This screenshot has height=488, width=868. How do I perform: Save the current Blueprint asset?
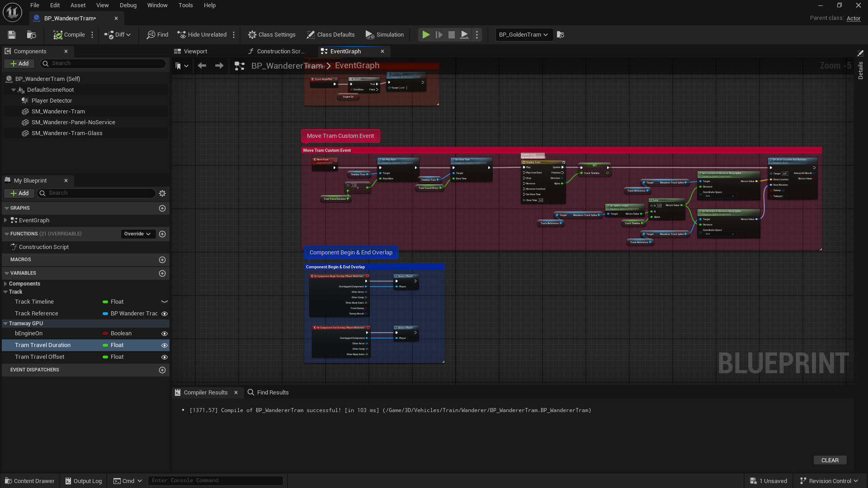tap(11, 34)
